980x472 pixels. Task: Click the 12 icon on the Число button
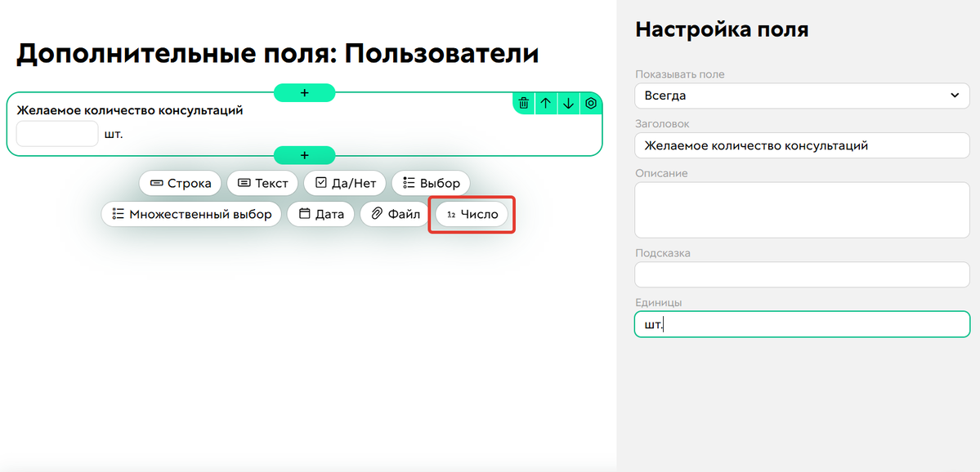(454, 214)
